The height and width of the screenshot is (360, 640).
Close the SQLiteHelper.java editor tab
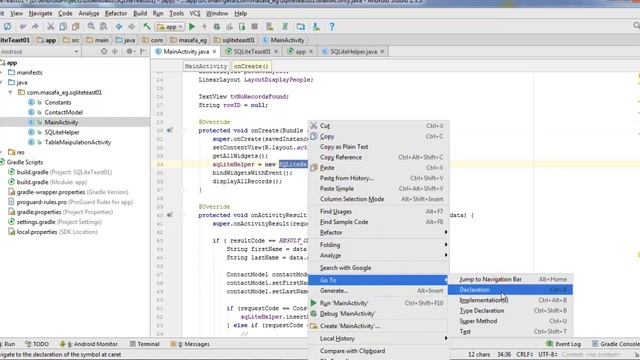tap(382, 51)
